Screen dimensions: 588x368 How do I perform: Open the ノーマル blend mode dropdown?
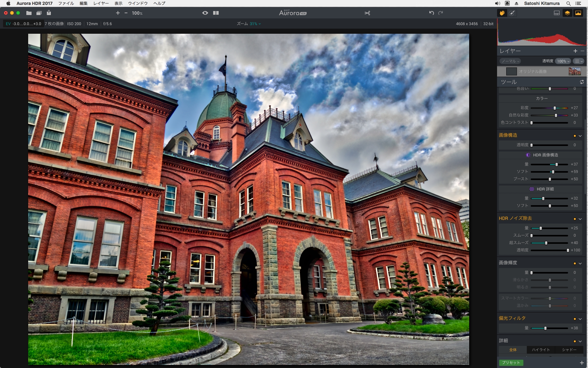510,61
